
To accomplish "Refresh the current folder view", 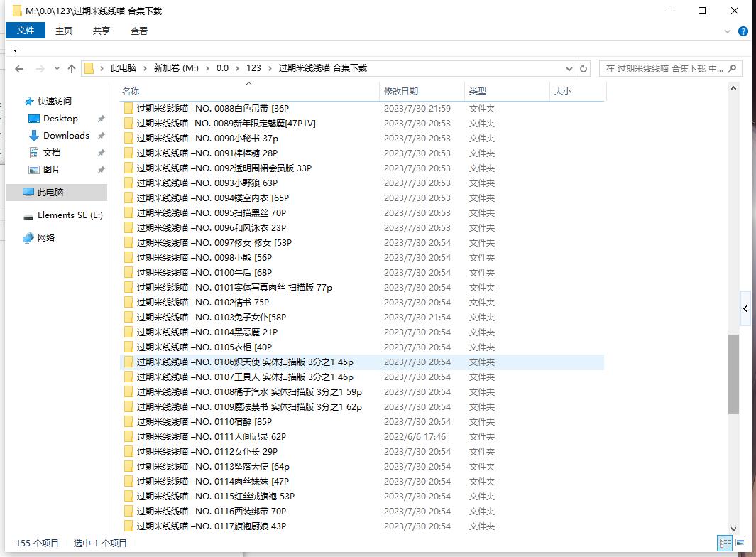I will coord(584,69).
